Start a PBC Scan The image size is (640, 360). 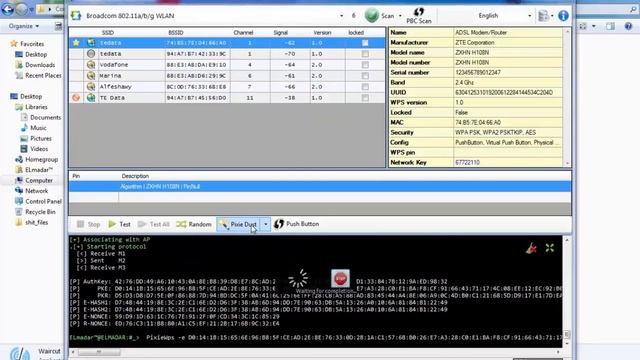coord(419,16)
